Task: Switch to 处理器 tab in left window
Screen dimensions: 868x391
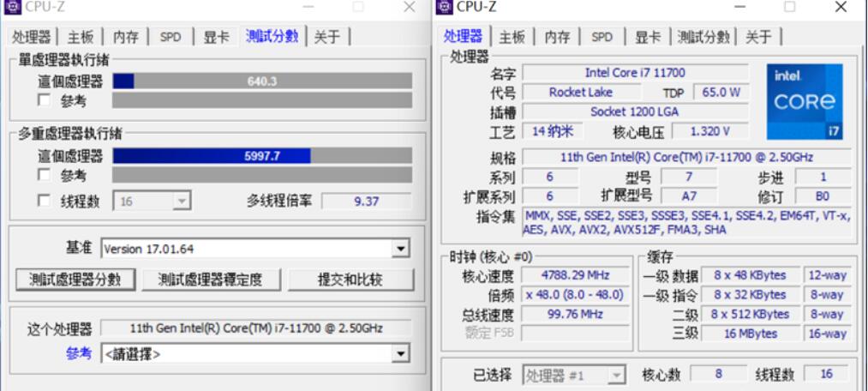Action: [x=32, y=37]
